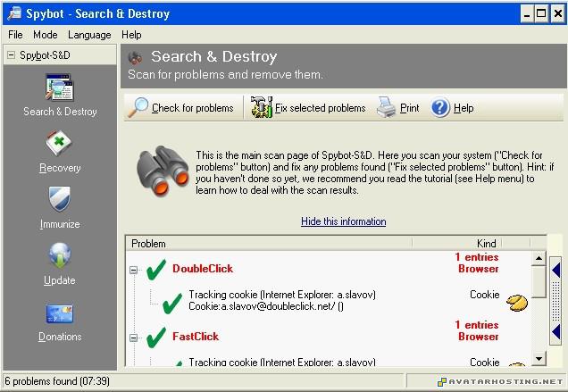Viewport: 568px width, 392px height.
Task: Click the Help toolbar label
Action: [x=464, y=108]
